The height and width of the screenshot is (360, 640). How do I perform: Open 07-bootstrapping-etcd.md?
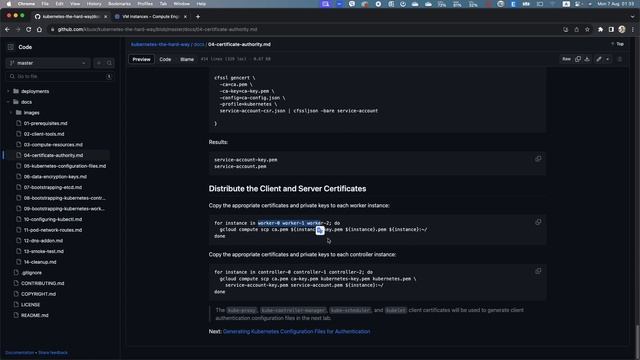[x=53, y=187]
